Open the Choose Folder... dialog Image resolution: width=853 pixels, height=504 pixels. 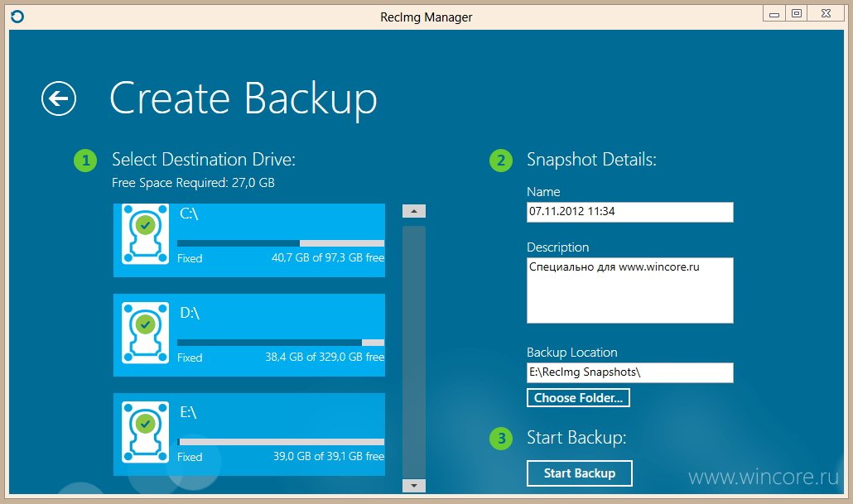578,397
